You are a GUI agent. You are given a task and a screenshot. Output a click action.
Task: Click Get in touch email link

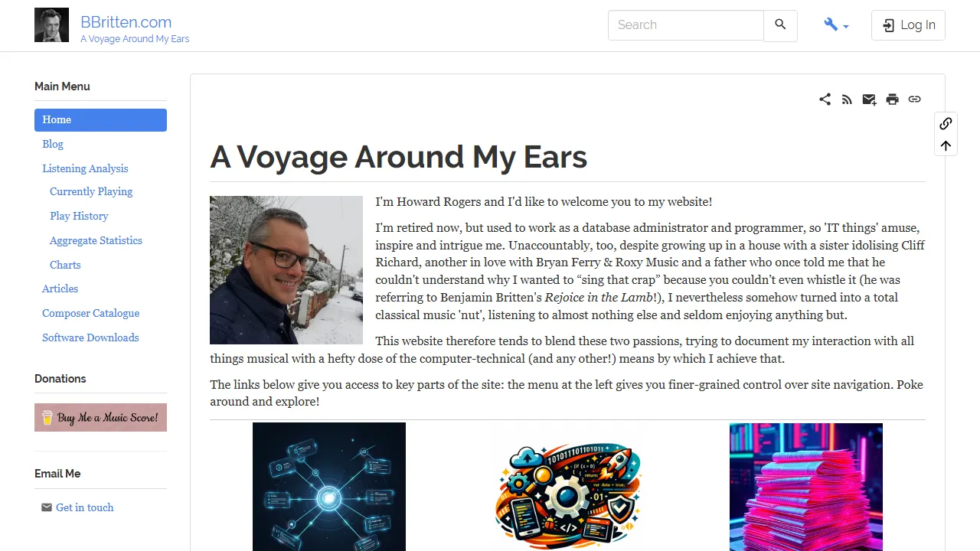pyautogui.click(x=84, y=507)
